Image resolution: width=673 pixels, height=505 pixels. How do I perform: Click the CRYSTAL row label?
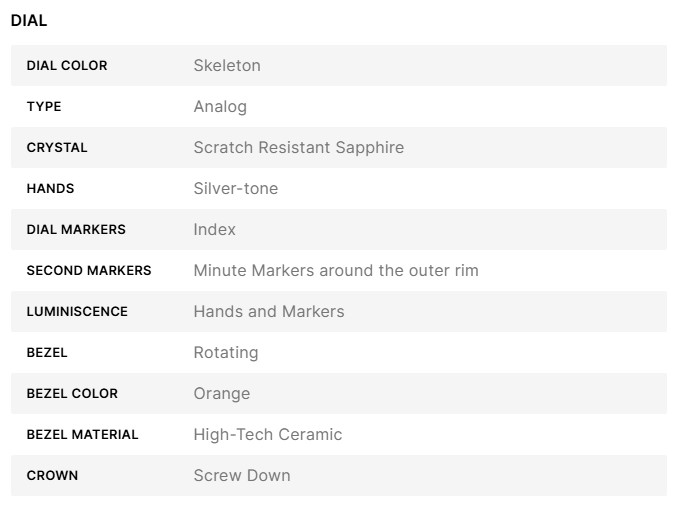57,148
